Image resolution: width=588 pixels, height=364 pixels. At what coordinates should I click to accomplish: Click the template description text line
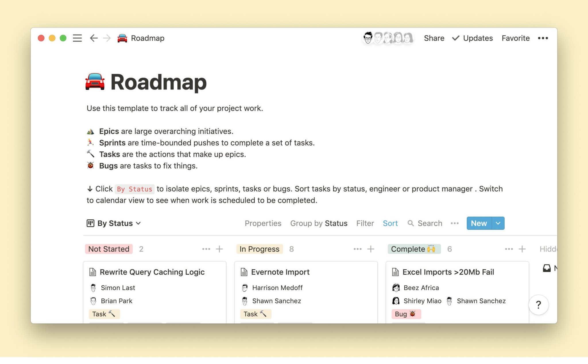tap(175, 108)
